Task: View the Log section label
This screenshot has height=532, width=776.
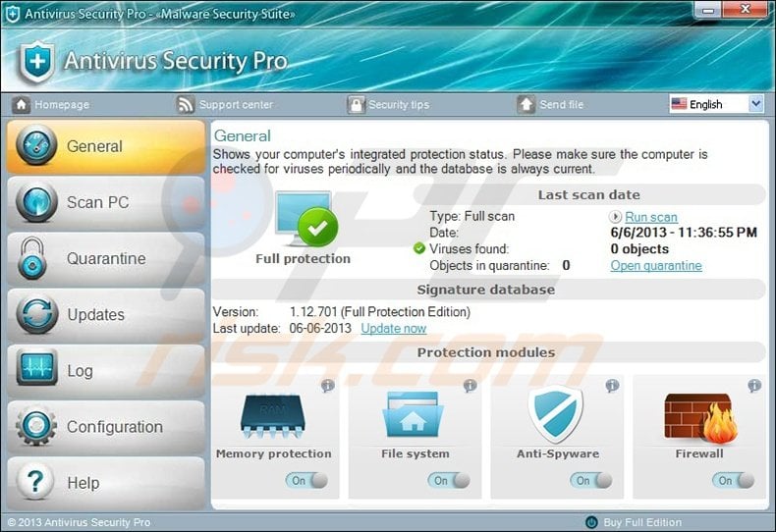Action: 81,371
